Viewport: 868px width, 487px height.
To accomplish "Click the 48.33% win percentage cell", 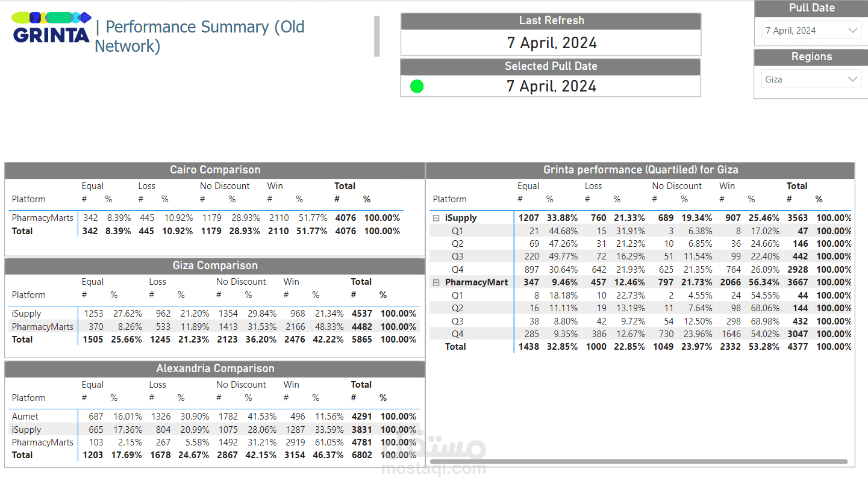I will pos(328,327).
